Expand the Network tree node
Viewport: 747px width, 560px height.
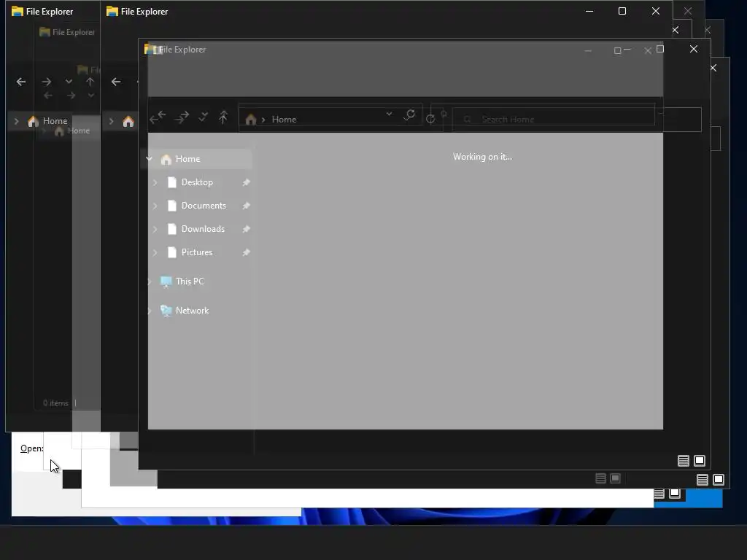(149, 311)
